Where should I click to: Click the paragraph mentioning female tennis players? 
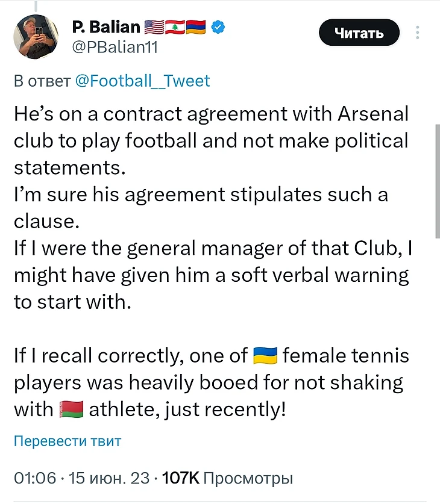[211, 382]
